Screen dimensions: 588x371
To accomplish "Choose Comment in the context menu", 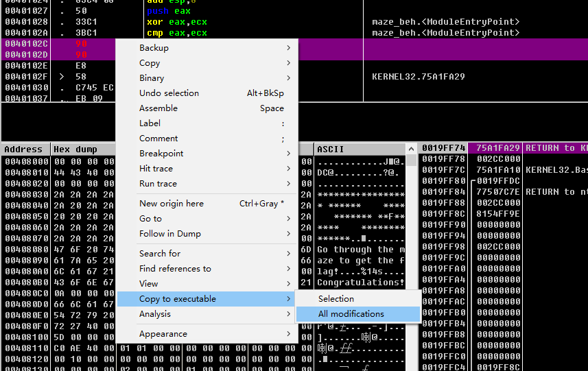I will pyautogui.click(x=158, y=139).
